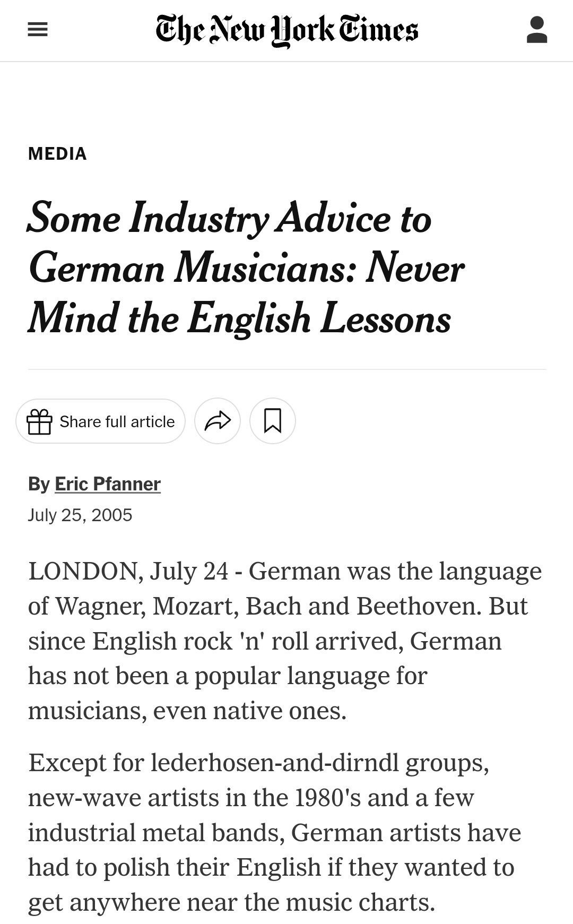Click the July 25, 2005 publication date
This screenshot has height=924, width=573.
click(x=80, y=515)
